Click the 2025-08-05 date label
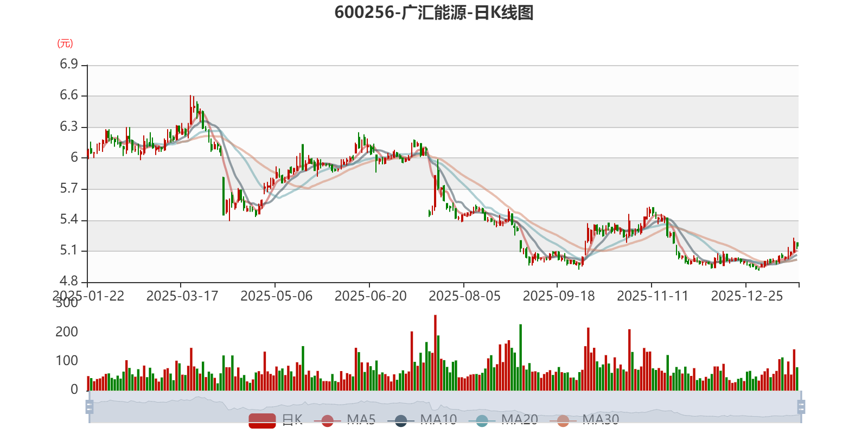This screenshot has height=434, width=868. (465, 296)
